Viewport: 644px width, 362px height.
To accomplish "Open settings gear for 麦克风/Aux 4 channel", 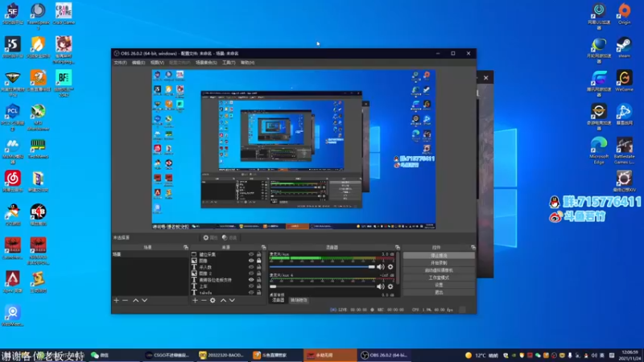I will (390, 286).
